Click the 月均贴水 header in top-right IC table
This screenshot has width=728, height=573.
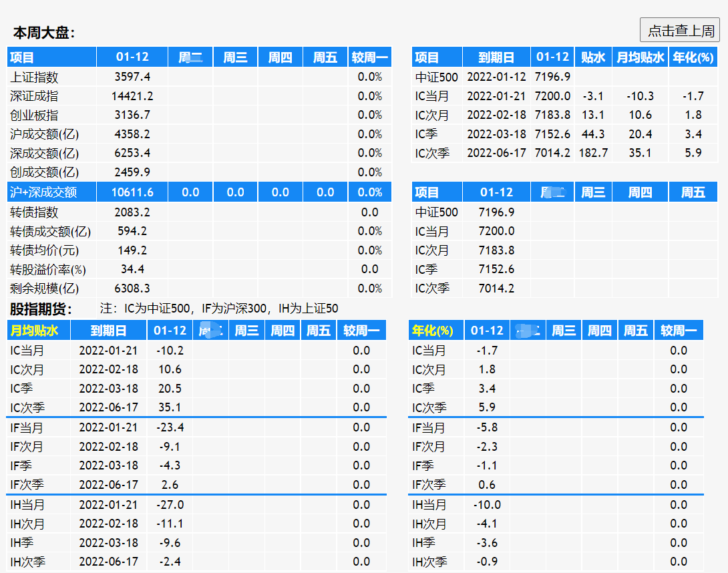(x=640, y=57)
